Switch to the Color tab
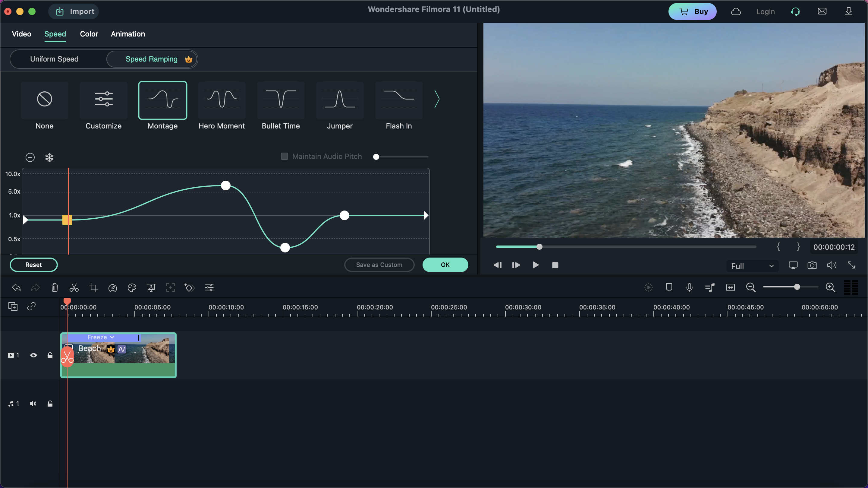Screen dimensions: 868x488 89,34
